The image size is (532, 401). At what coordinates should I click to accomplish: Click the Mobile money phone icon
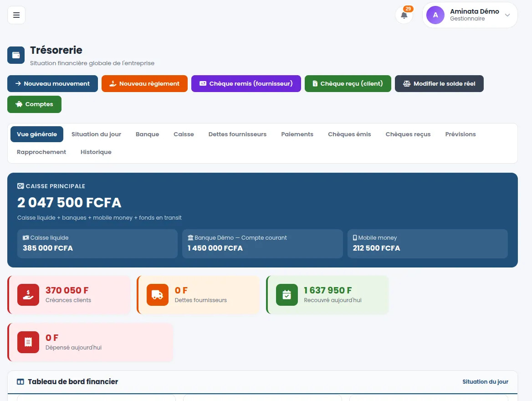pyautogui.click(x=354, y=238)
